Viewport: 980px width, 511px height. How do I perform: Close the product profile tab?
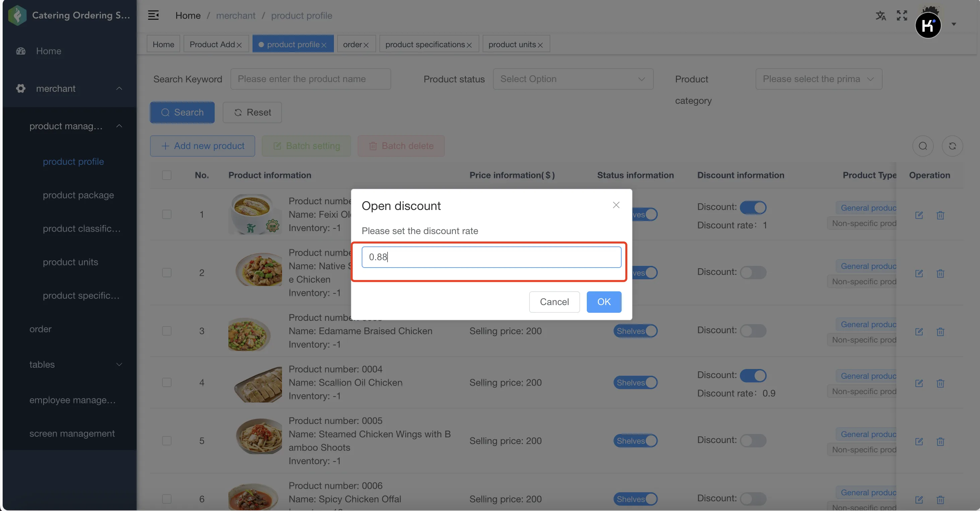click(x=324, y=45)
